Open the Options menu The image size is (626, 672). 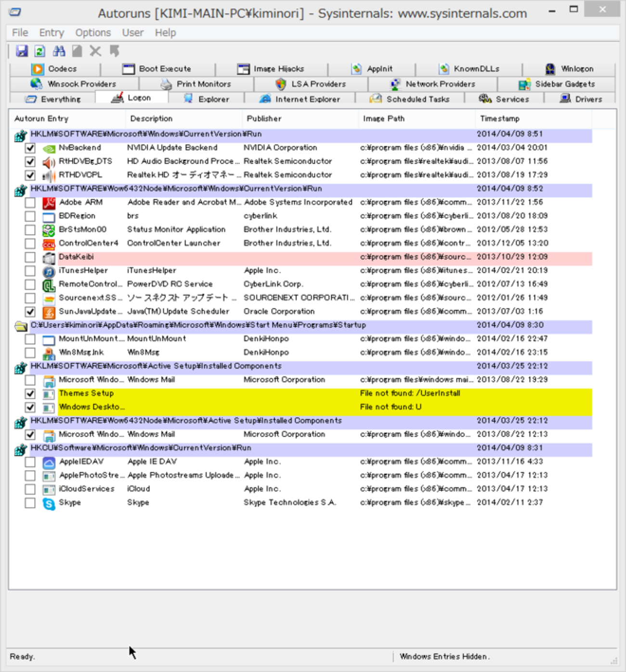93,32
